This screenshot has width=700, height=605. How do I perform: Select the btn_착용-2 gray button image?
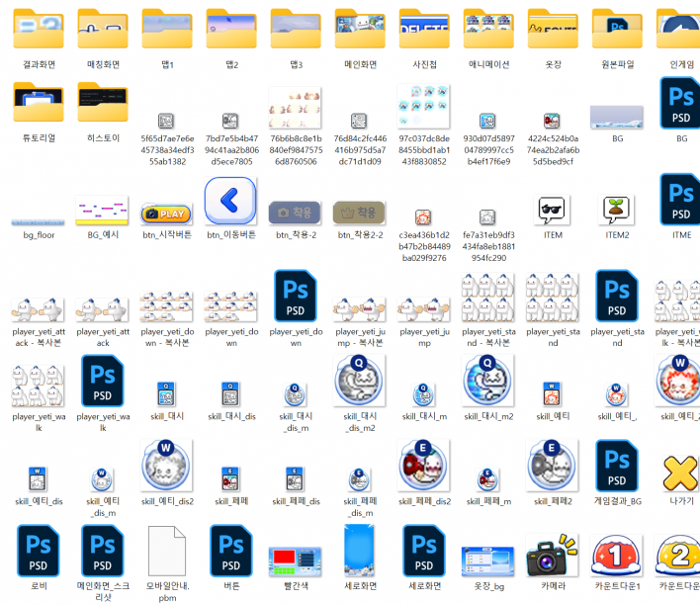coord(295,213)
